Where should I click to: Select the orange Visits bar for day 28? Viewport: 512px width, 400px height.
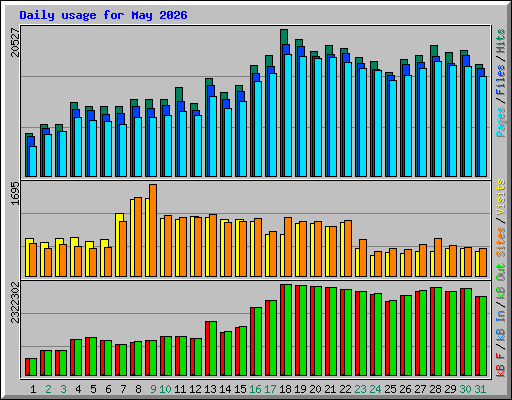coord(438,257)
